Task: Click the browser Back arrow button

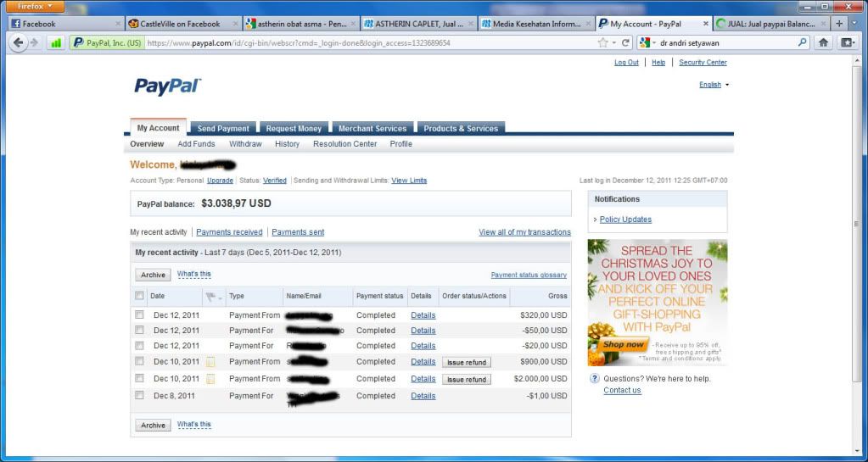Action: pos(19,42)
